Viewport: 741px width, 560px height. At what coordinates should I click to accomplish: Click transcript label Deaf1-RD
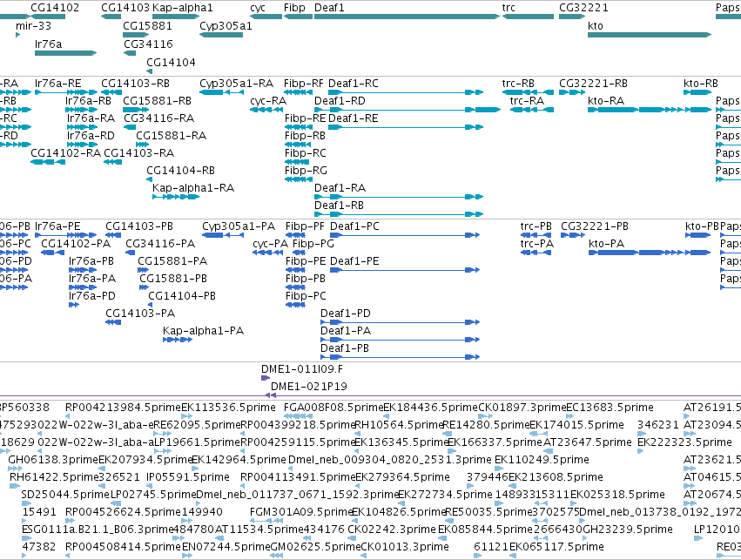tap(340, 101)
